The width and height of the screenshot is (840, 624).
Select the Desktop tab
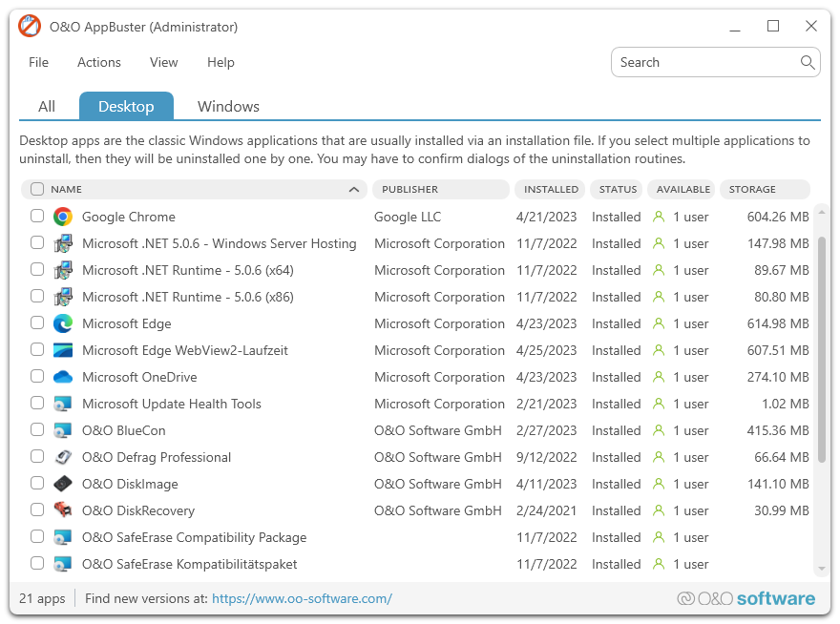click(x=126, y=106)
